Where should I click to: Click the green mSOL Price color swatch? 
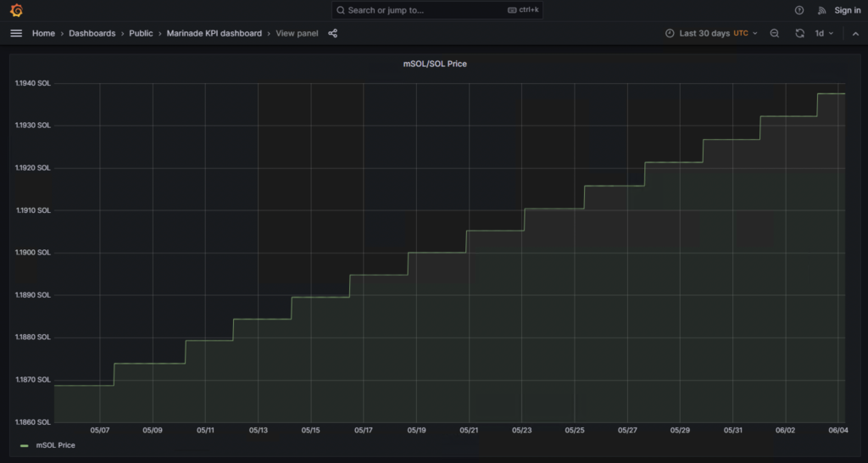pos(25,445)
